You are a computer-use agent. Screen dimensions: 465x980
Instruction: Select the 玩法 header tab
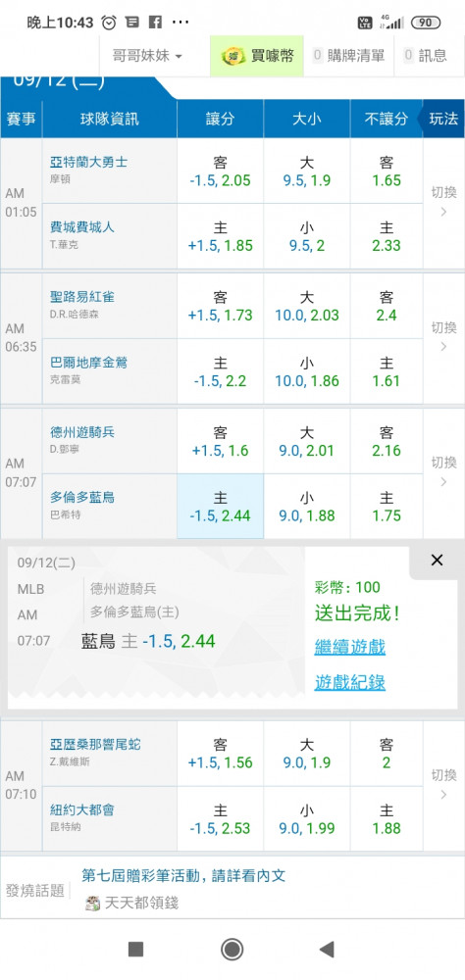tap(443, 119)
